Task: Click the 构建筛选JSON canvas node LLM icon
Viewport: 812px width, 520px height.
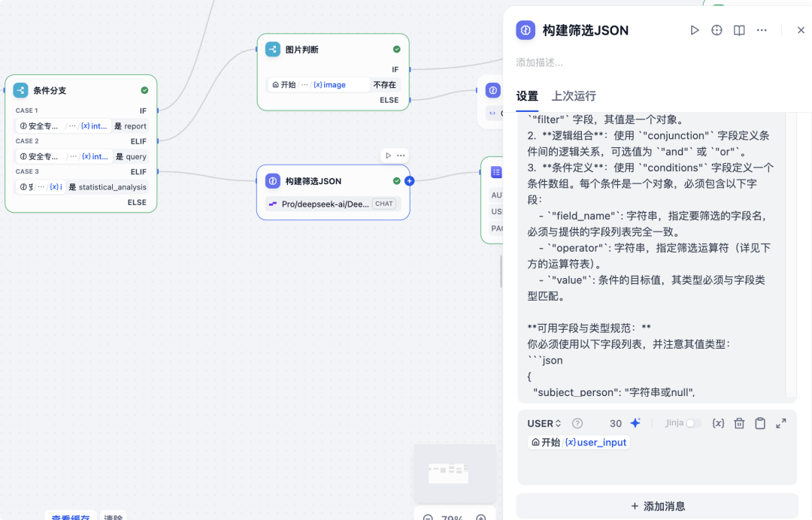Action: coord(273,181)
